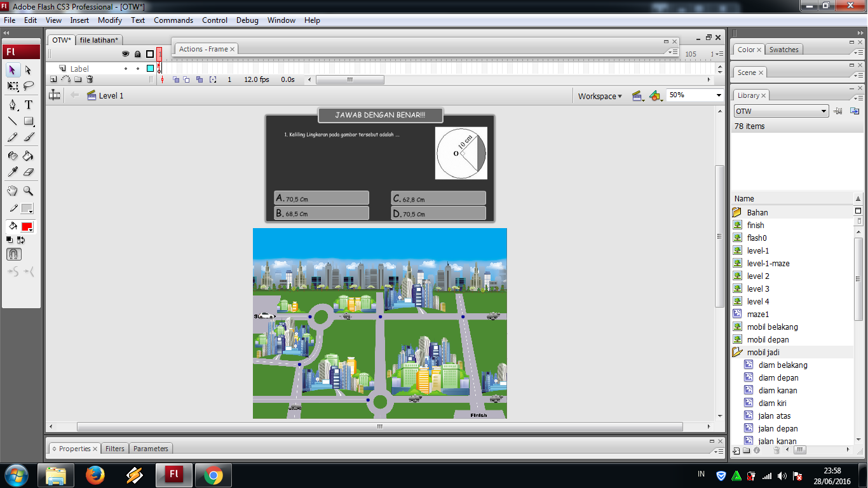Click the Delete Layer trash icon
The width and height of the screenshot is (868, 488).
(90, 79)
